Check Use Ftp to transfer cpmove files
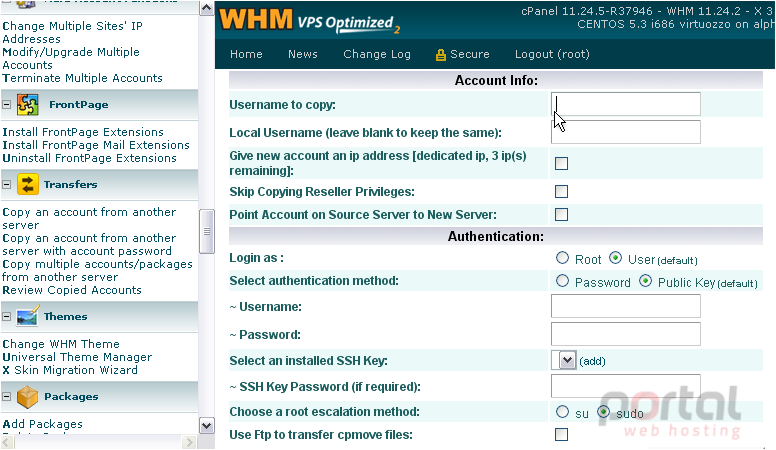The image size is (776, 450). [x=561, y=435]
